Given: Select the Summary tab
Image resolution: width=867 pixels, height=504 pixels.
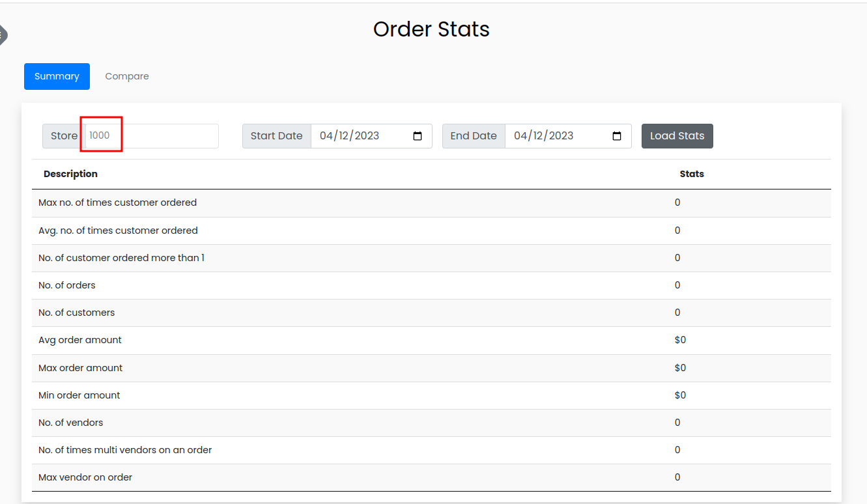Looking at the screenshot, I should (57, 76).
